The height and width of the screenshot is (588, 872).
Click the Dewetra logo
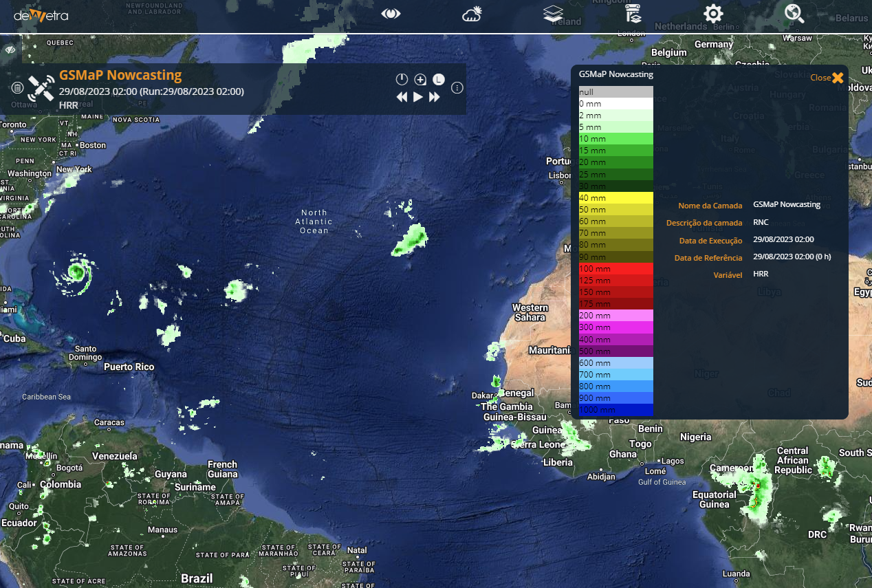click(41, 14)
